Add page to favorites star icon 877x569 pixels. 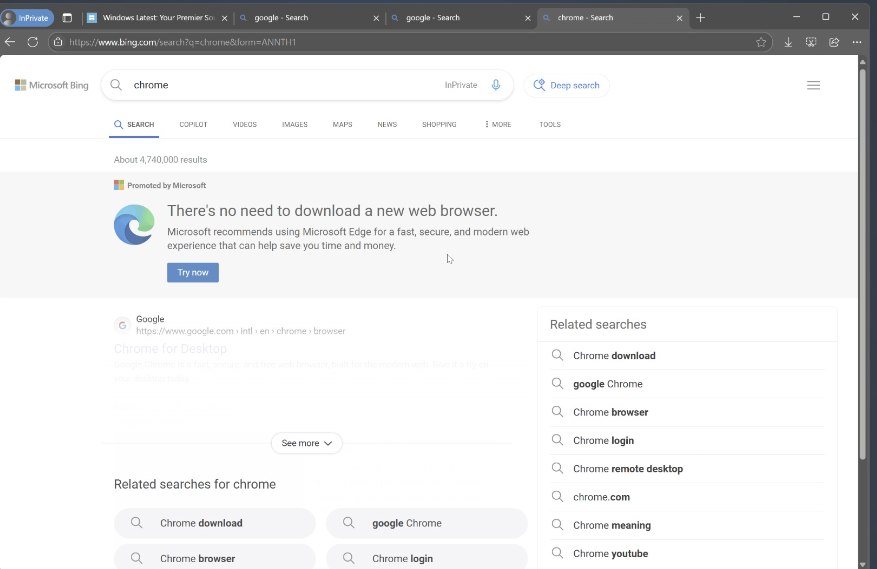point(761,42)
